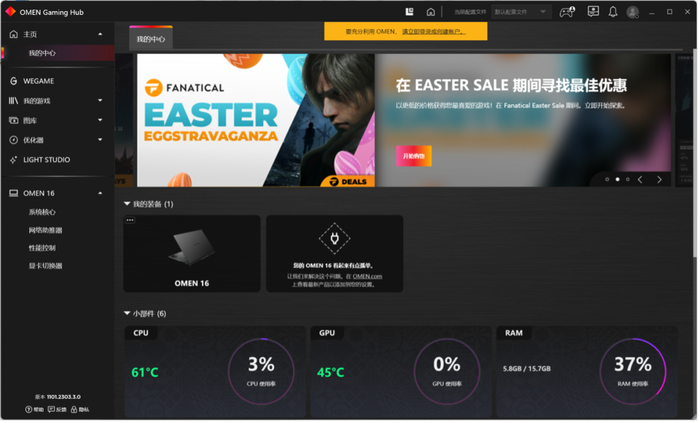Click the help question-mark icon
This screenshot has height=423, width=700.
tap(28, 409)
